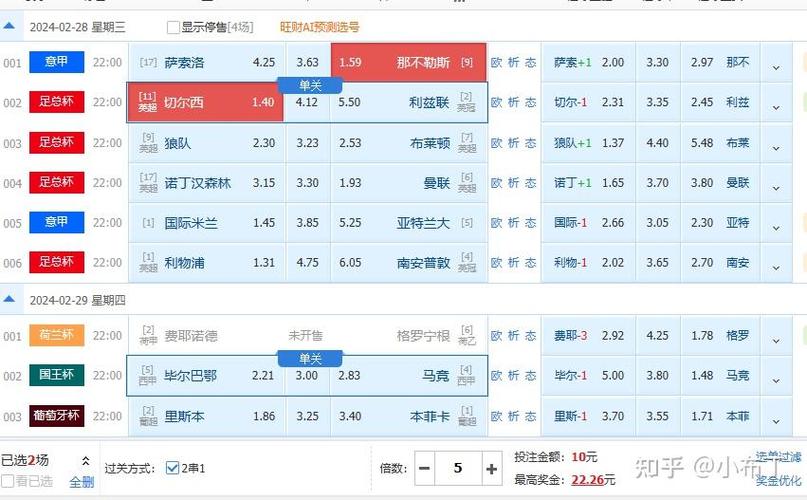The height and width of the screenshot is (500, 807).
Task: Collapse the 2024-02-28 match group
Action: [9, 26]
